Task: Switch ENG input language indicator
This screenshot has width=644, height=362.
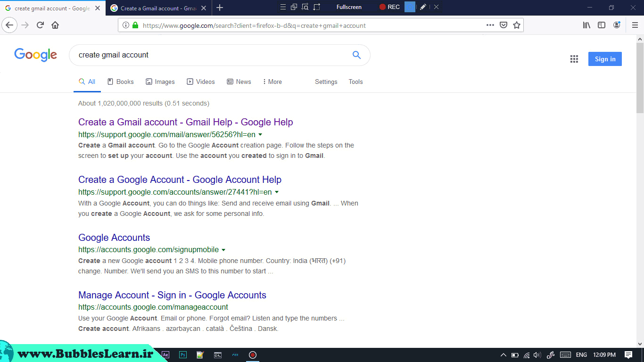Action: coord(581,355)
